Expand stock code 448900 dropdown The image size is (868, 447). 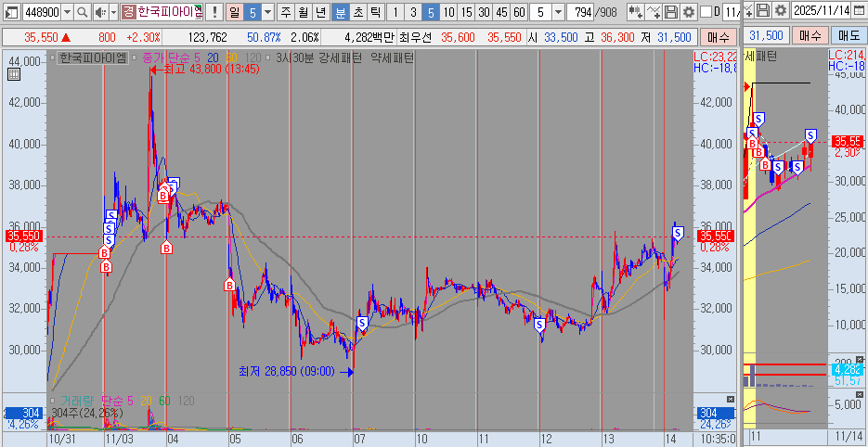click(x=67, y=12)
